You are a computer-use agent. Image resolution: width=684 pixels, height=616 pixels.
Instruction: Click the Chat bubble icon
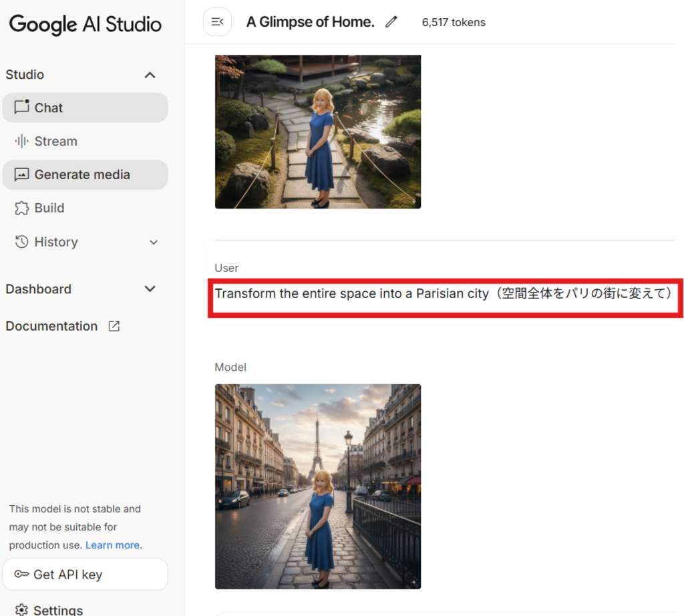22,108
